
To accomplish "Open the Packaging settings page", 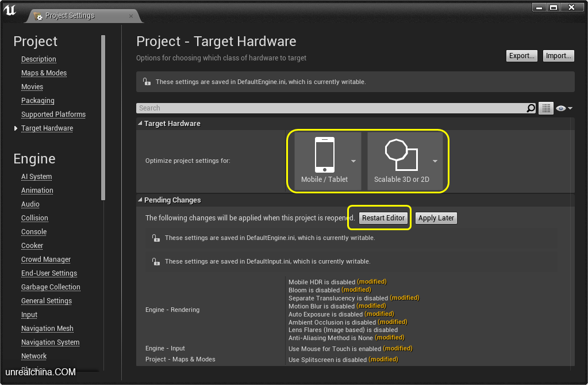I will 38,101.
